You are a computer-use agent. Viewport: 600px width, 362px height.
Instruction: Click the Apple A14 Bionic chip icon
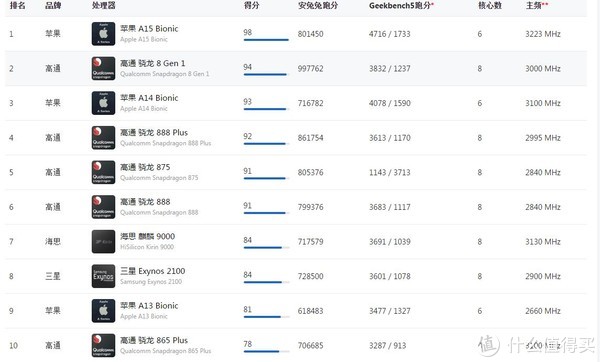point(103,103)
